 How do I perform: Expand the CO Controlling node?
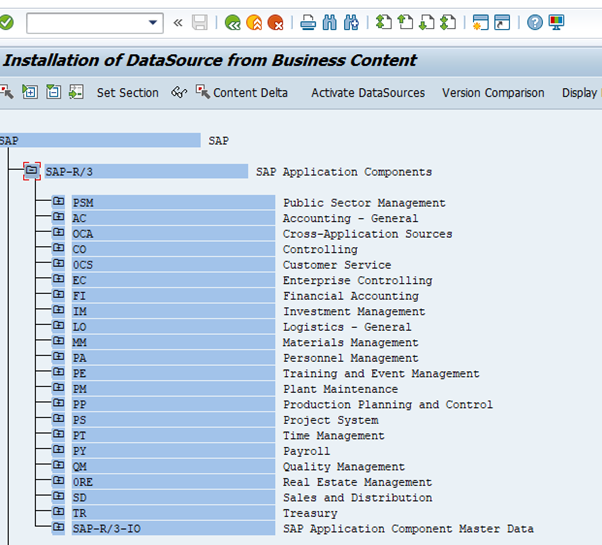pyautogui.click(x=58, y=248)
